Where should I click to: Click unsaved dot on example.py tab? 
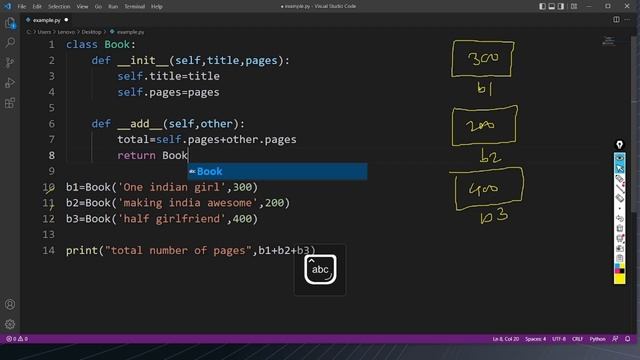click(66, 20)
